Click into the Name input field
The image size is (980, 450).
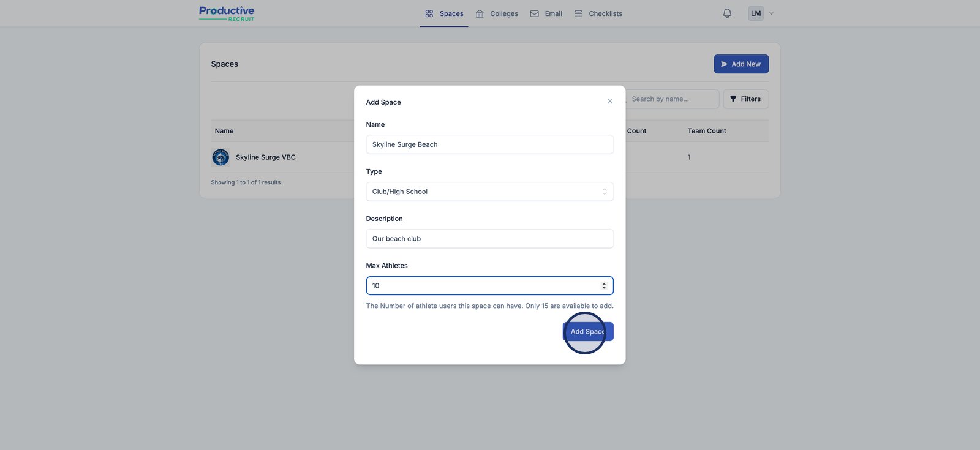[489, 144]
